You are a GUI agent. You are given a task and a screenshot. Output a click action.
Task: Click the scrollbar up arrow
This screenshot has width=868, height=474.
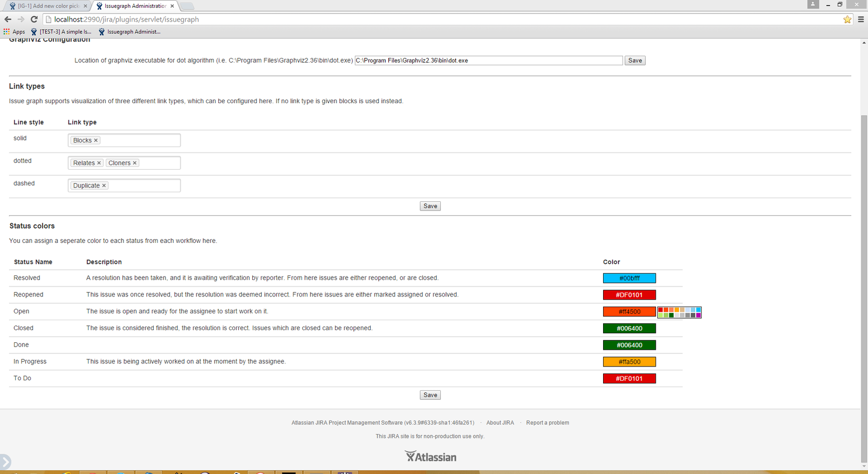(864, 42)
